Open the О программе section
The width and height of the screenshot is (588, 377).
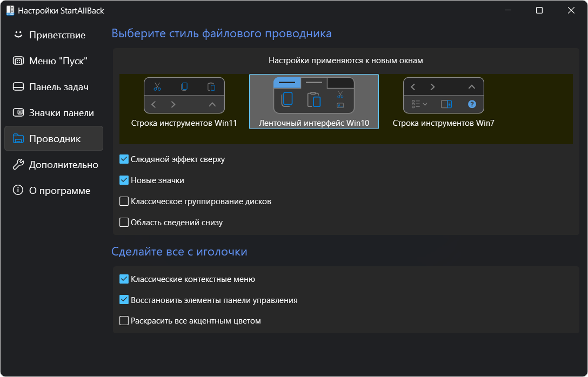point(54,190)
